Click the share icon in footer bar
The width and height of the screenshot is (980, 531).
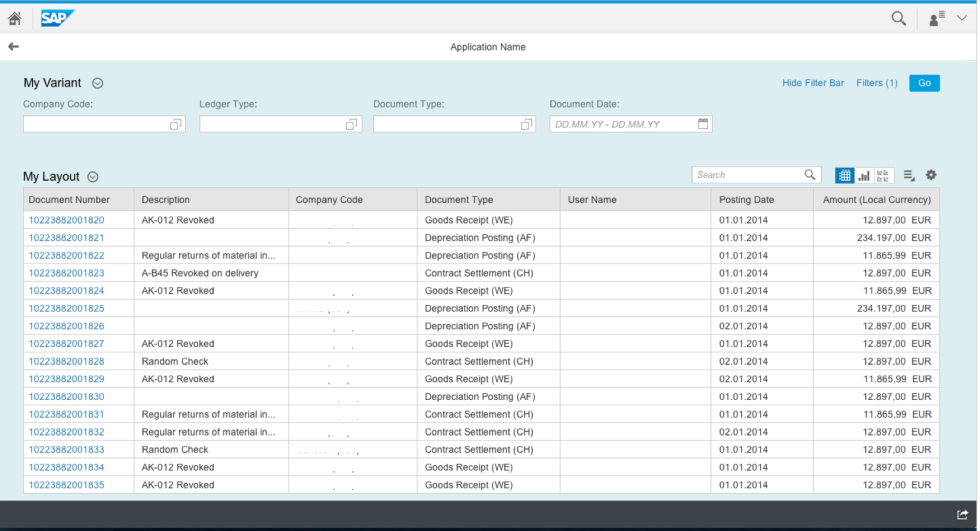pyautogui.click(x=962, y=514)
